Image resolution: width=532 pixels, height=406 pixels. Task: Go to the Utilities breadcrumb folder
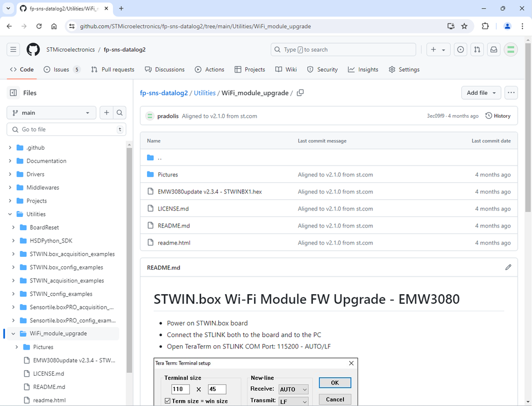coord(204,93)
